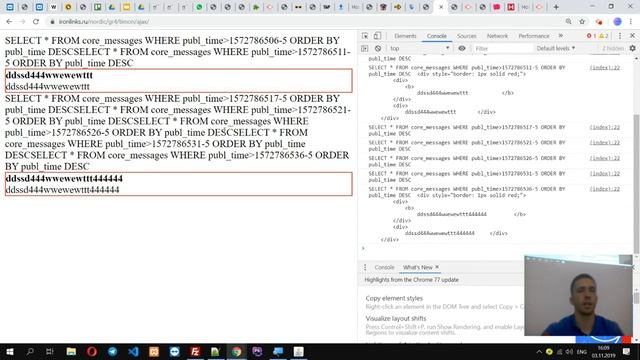The width and height of the screenshot is (640, 360).
Task: Switch to the Network tab
Action: (497, 36)
